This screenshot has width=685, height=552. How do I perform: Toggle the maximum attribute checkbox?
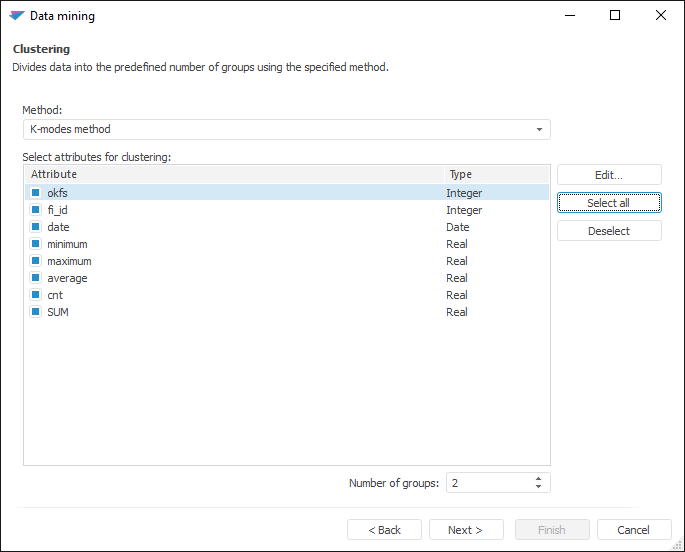(36, 261)
